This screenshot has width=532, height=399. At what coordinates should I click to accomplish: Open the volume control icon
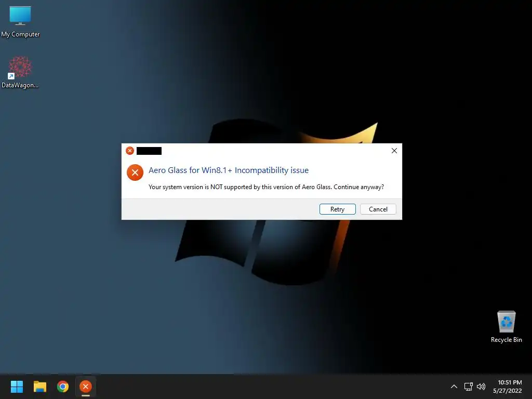[x=481, y=387]
